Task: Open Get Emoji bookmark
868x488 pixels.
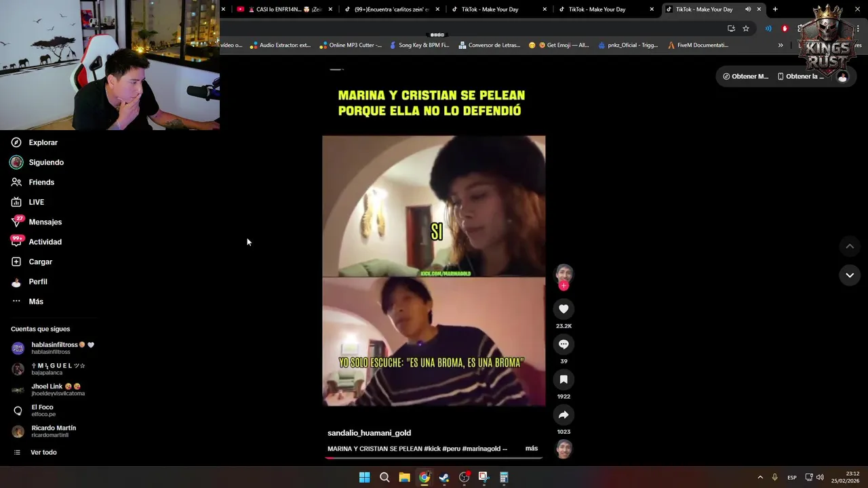Action: tap(559, 45)
